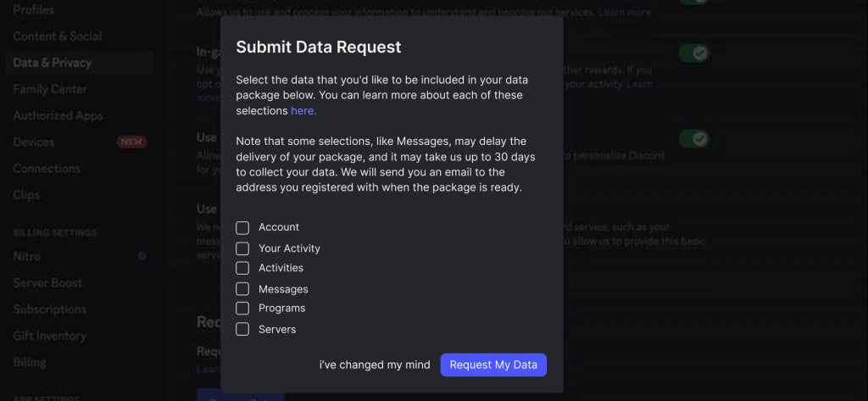This screenshot has width=868, height=401.
Task: Select the Activities checkbox
Action: click(x=242, y=268)
